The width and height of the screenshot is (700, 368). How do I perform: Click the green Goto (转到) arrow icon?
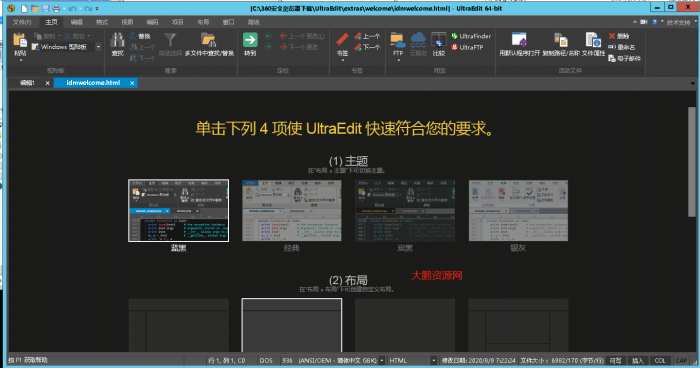[250, 40]
